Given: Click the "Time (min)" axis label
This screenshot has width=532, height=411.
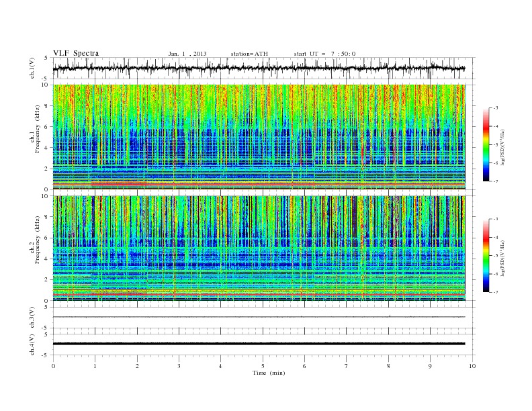Looking at the screenshot, I should point(269,373).
